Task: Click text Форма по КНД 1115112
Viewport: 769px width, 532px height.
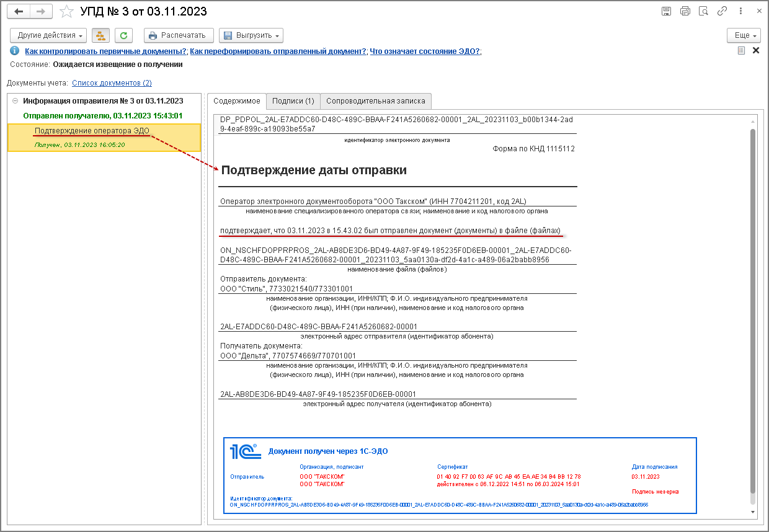Action: (x=533, y=149)
